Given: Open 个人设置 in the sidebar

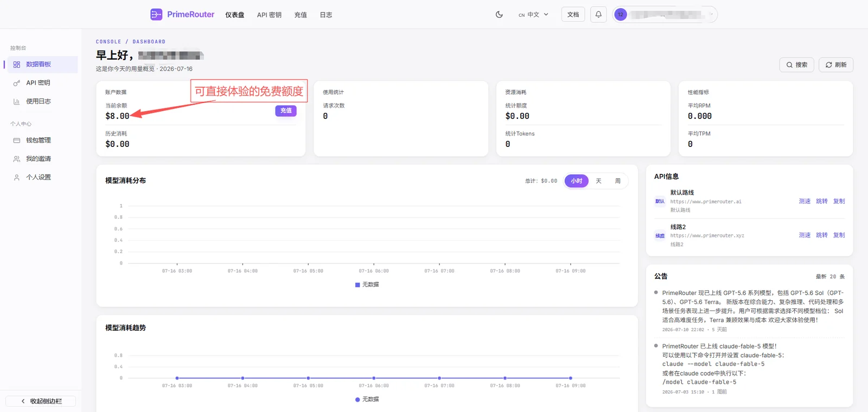Looking at the screenshot, I should coord(42,177).
